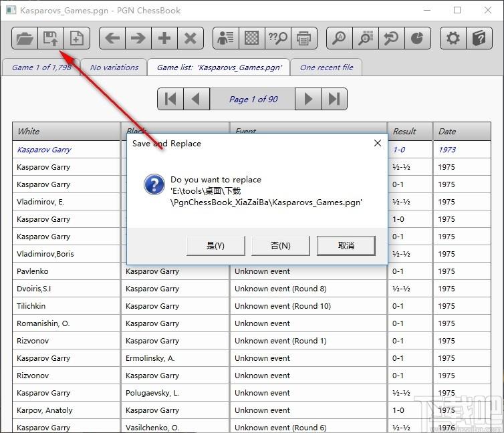Select the Tilichkin game row
Image resolution: width=504 pixels, height=433 pixels.
(251, 306)
